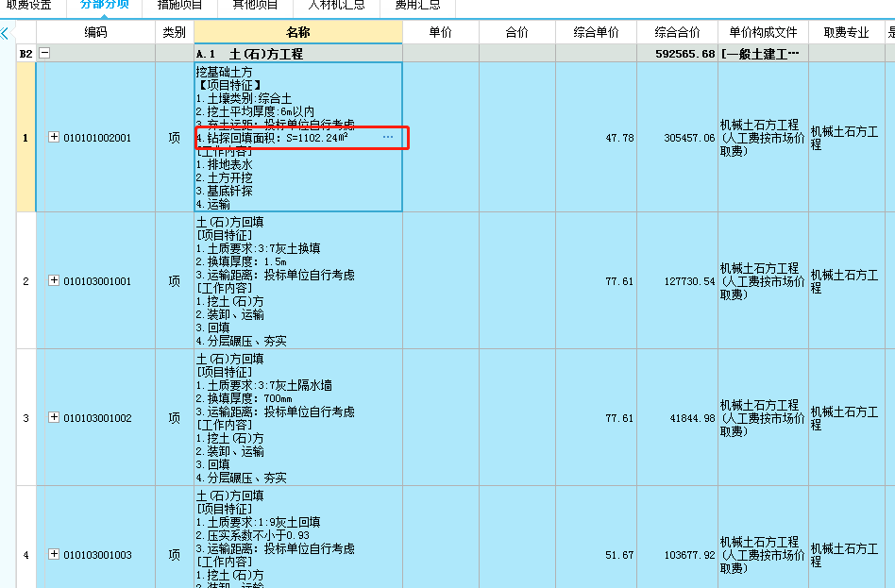The width and height of the screenshot is (895, 588).
Task: Click composite total 127730.54
Action: tap(689, 281)
